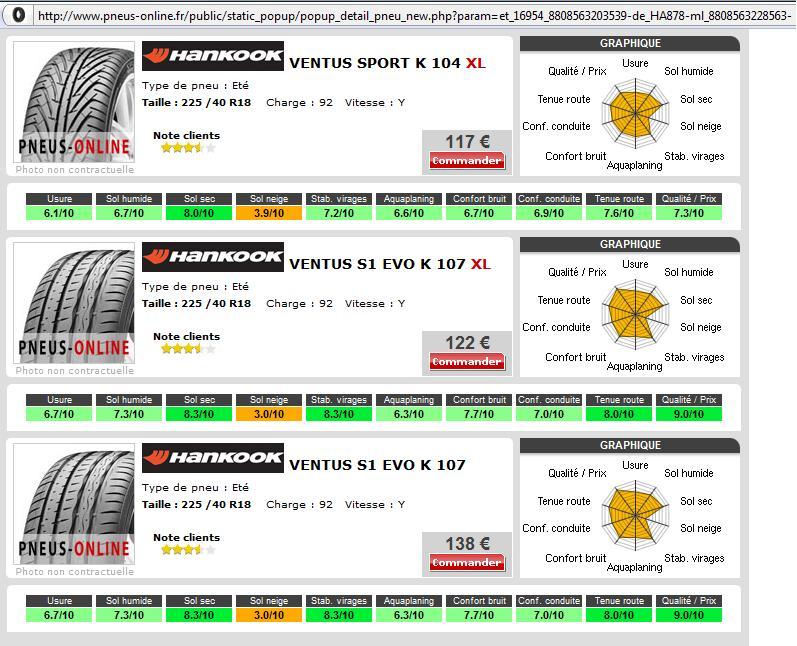Click the pneus-online.fr URL address field
Image resolution: width=797 pixels, height=646 pixels.
(x=414, y=16)
